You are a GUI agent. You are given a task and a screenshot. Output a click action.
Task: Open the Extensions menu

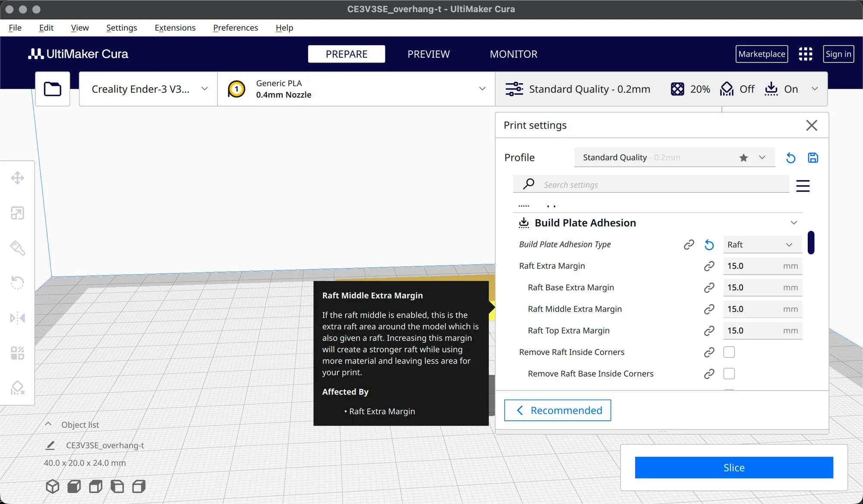click(175, 28)
